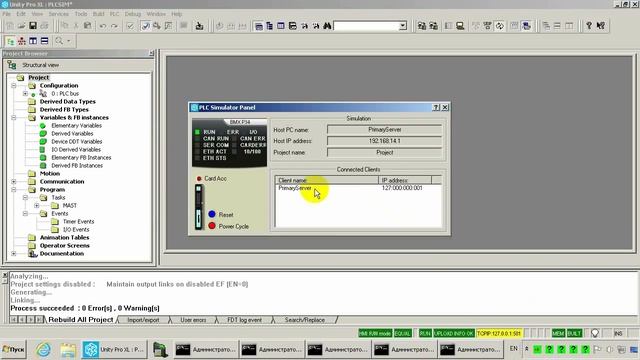The height and width of the screenshot is (360, 640).
Task: Click the zoom magnifier icon
Action: (x=59, y=41)
